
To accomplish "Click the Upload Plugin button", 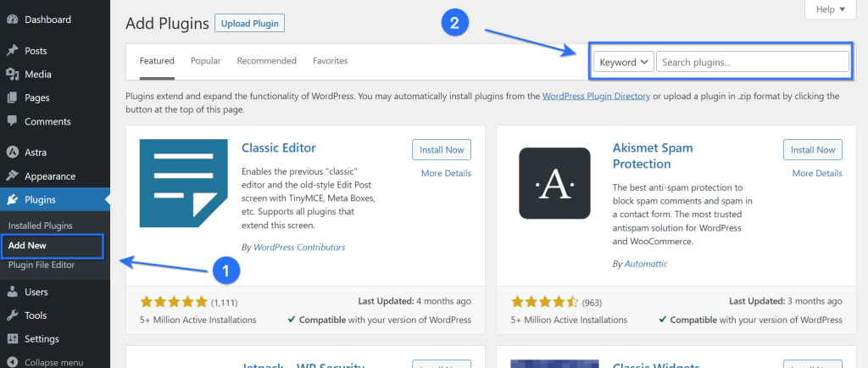I will 249,24.
